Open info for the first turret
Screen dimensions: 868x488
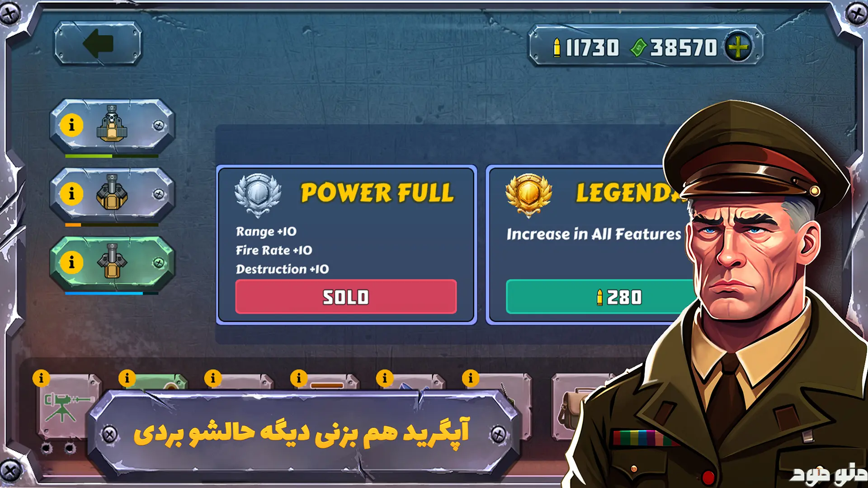click(71, 125)
